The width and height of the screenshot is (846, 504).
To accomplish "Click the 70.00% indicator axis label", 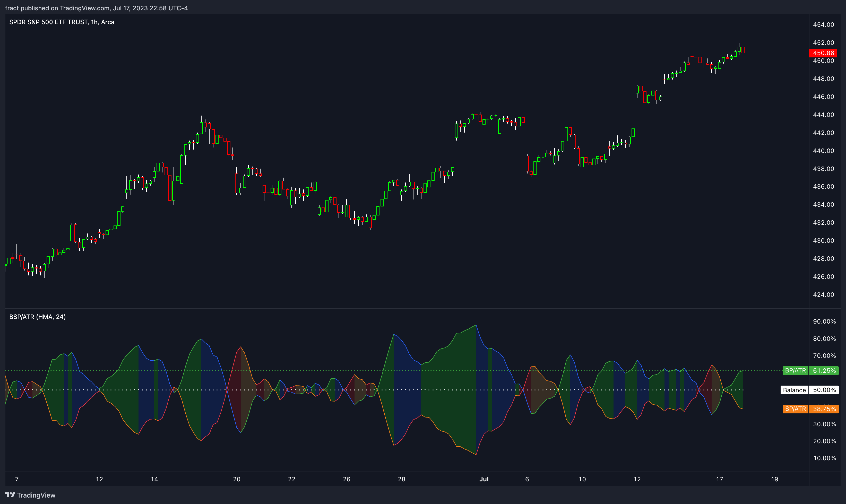I will 824,355.
